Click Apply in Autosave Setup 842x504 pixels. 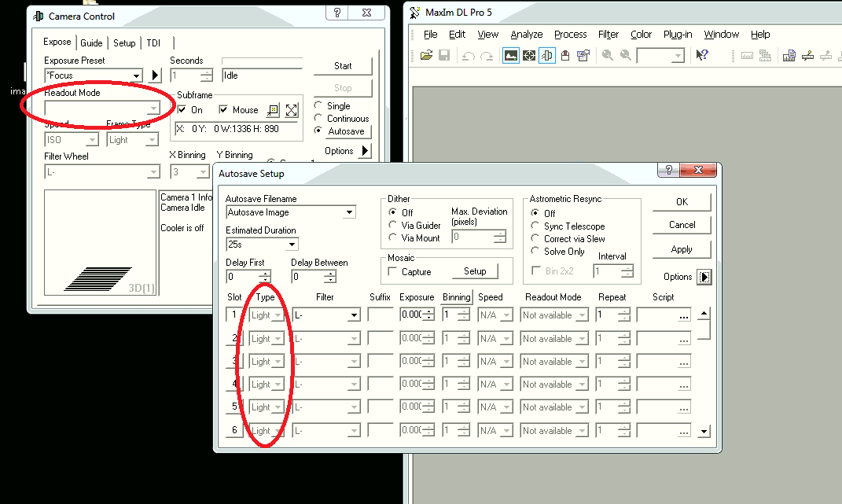tap(682, 249)
